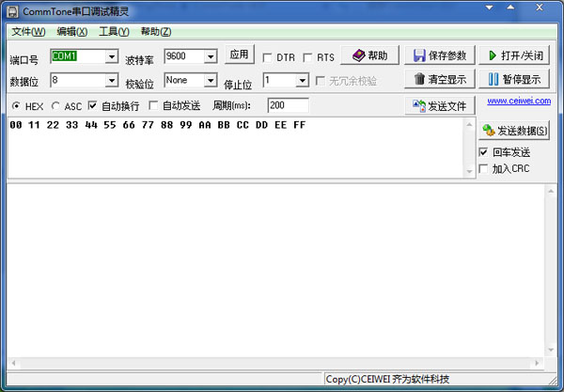This screenshot has height=392, width=564.
Task: Click the 周期(ms) 200 input field
Action: click(289, 105)
